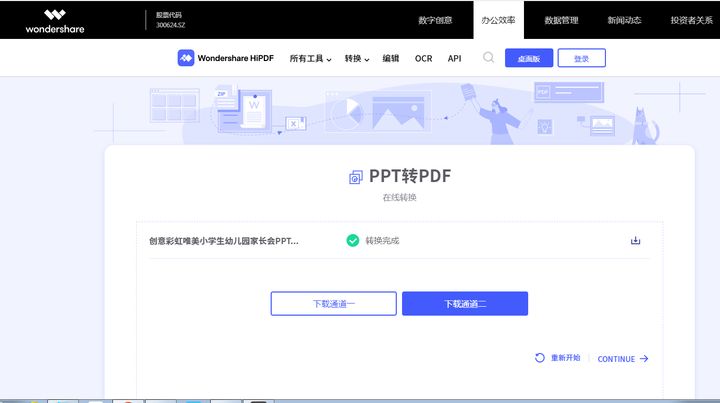The image size is (720, 403).
Task: Click the PPT转PDF title icon
Action: 355,177
